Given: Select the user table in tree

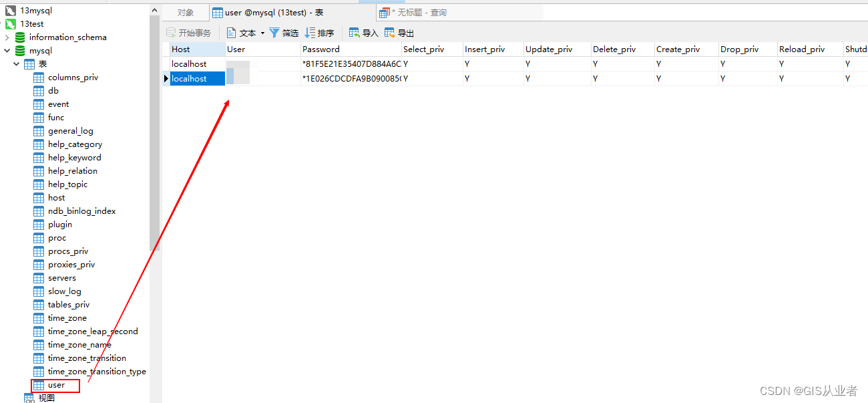Looking at the screenshot, I should coord(56,385).
